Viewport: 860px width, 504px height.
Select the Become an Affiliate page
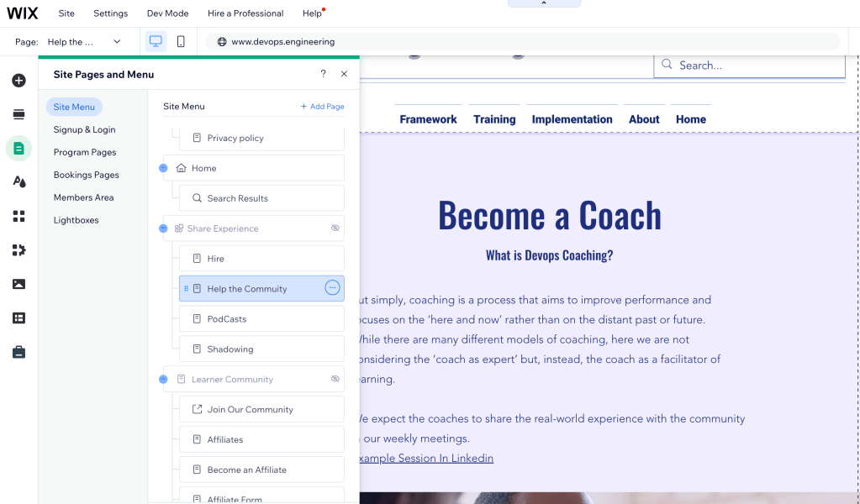[x=261, y=469]
